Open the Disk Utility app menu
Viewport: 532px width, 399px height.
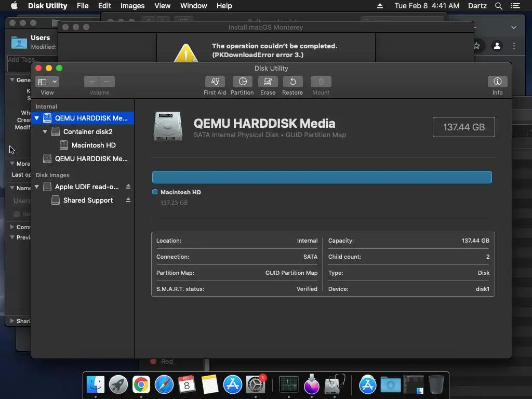47,6
